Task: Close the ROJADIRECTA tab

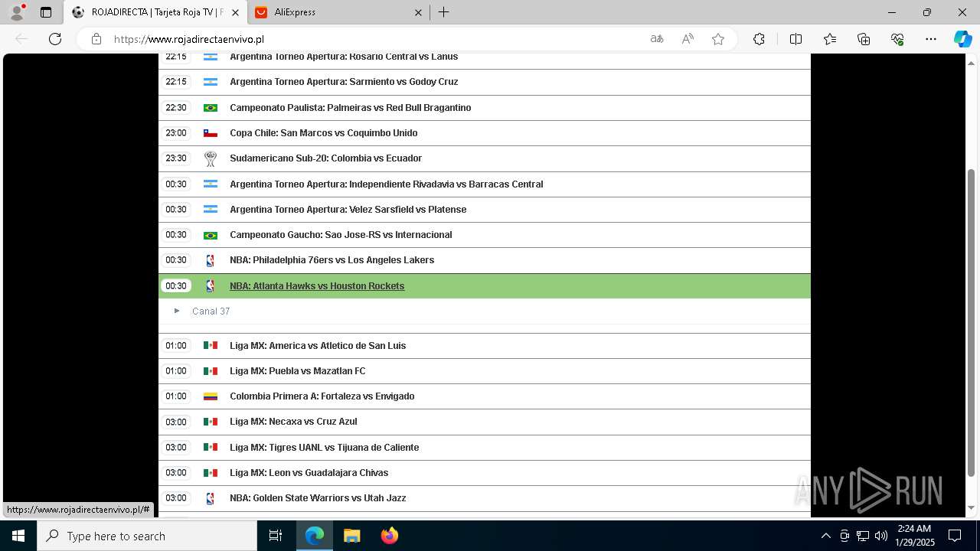Action: [x=235, y=12]
